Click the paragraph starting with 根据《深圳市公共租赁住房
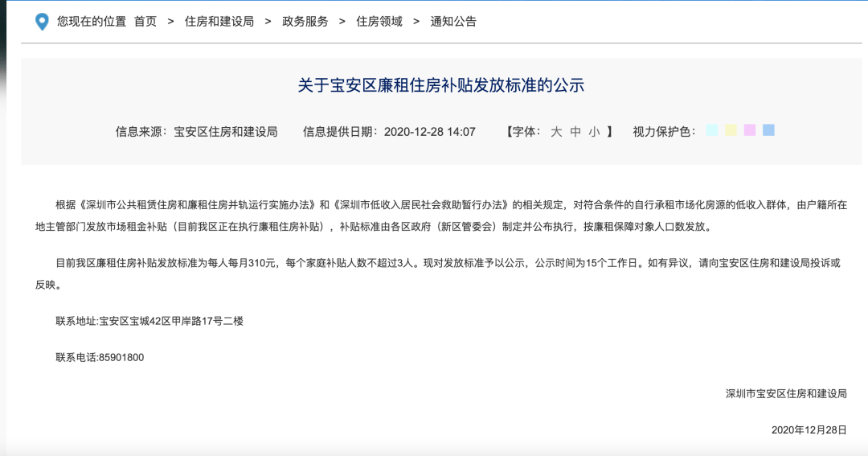The height and width of the screenshot is (456, 868). tap(441, 216)
